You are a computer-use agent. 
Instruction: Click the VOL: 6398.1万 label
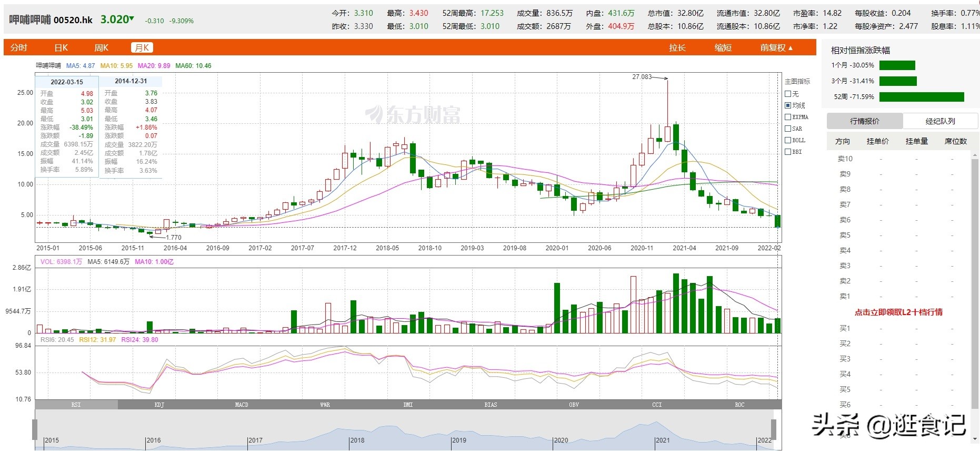(x=61, y=262)
